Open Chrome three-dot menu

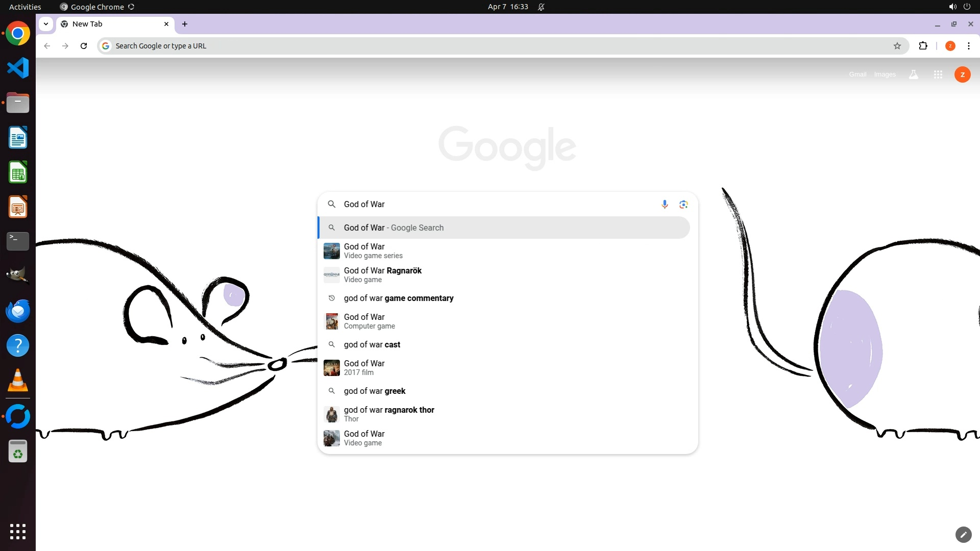pyautogui.click(x=968, y=46)
